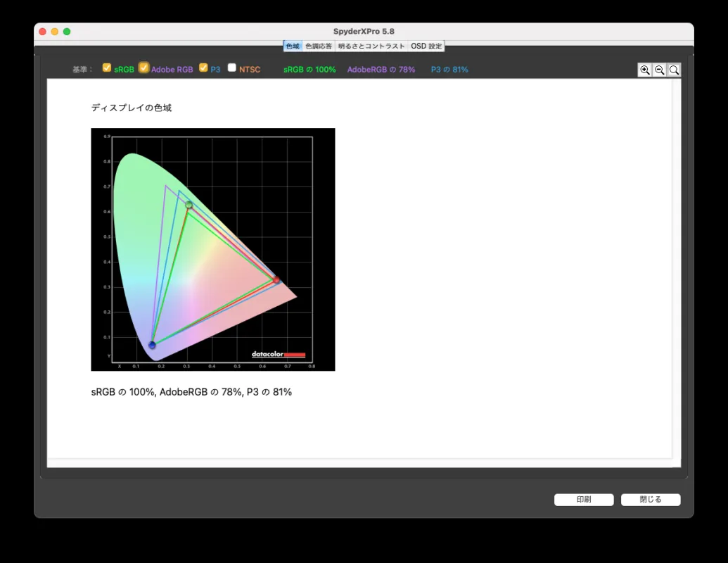
Task: Disable the Adobe RGB reference checkbox
Action: [x=143, y=68]
